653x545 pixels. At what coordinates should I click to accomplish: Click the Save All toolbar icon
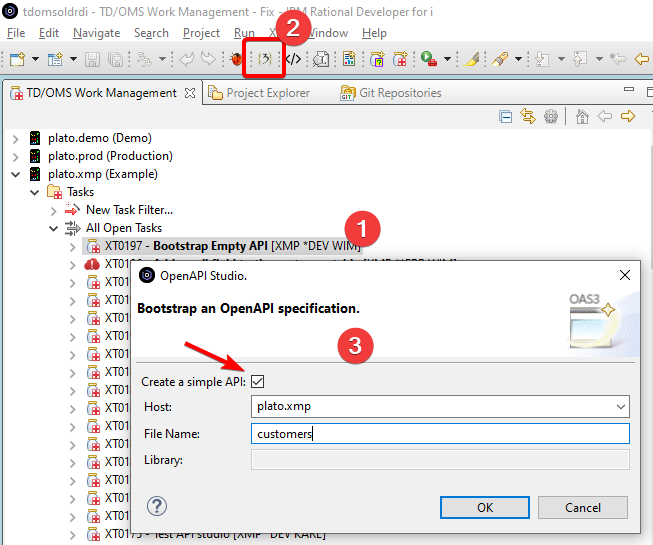(x=115, y=59)
